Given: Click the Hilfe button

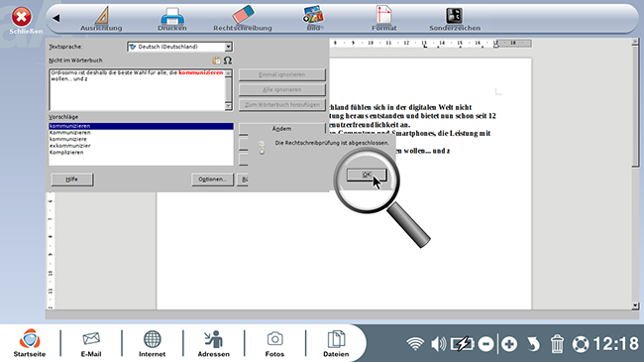Looking at the screenshot, I should pyautogui.click(x=72, y=180).
